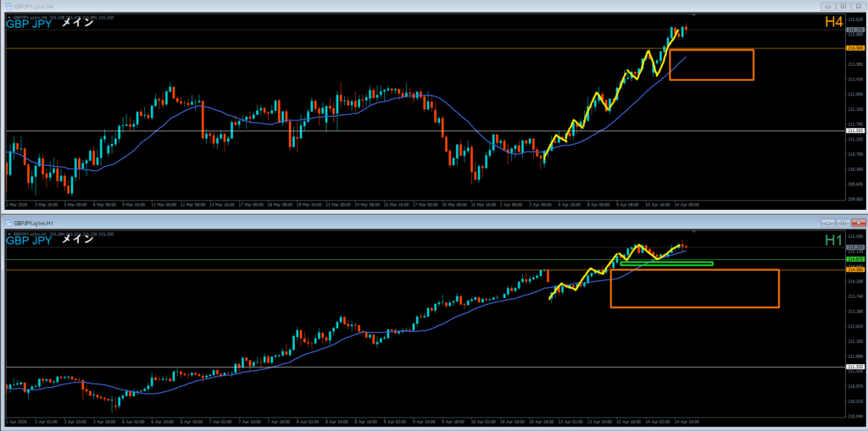The image size is (868, 431).
Task: Maximize the GBPJPY H4 chart window
Action: coord(844,4)
